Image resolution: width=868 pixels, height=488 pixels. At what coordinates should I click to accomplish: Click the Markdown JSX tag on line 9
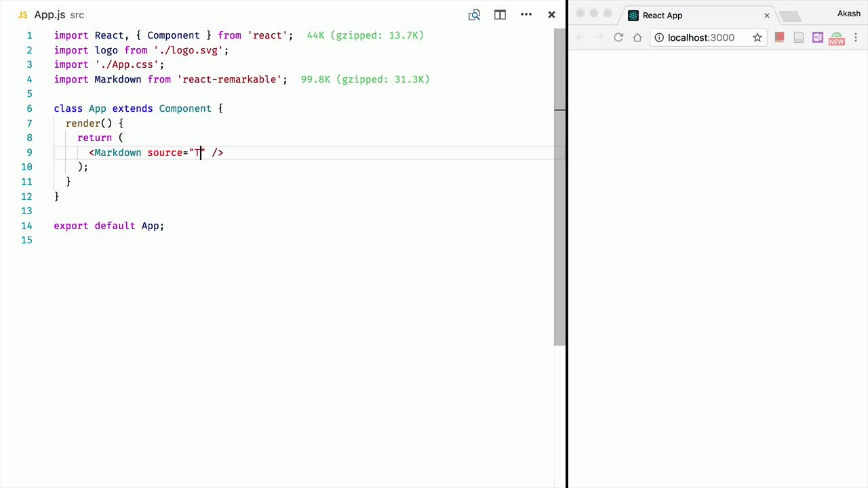(x=118, y=152)
